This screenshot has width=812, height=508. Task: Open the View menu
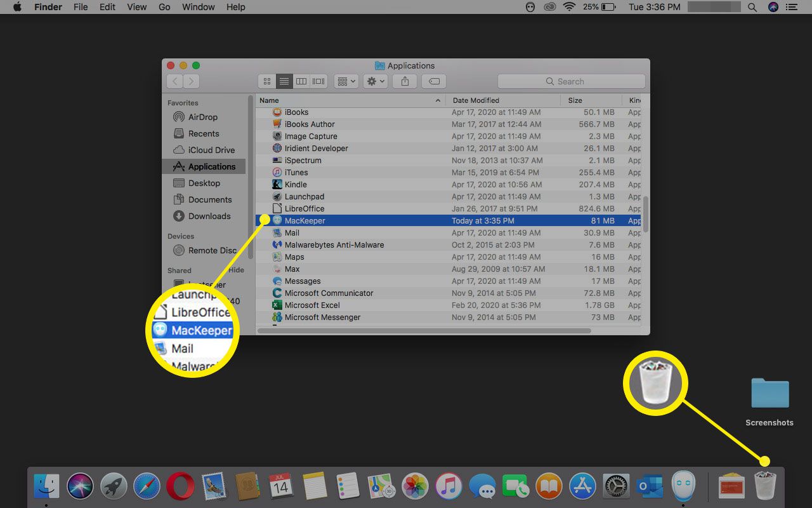pyautogui.click(x=136, y=7)
